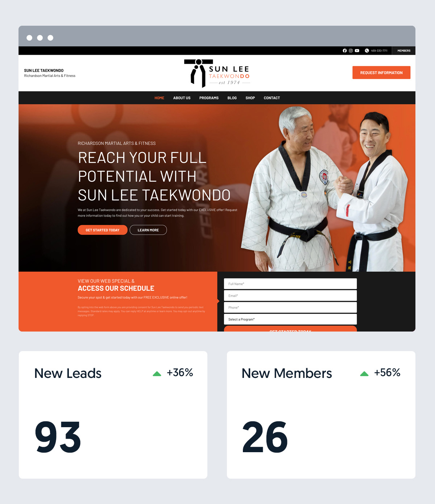Open the CONTACT menu item
Screen dimensions: 435x504
point(272,98)
